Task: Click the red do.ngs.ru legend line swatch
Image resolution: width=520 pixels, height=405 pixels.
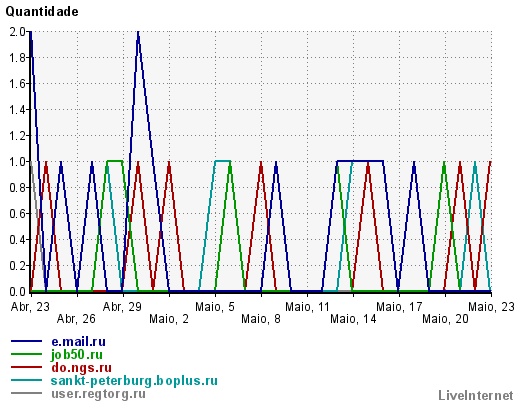Action: pyautogui.click(x=26, y=367)
